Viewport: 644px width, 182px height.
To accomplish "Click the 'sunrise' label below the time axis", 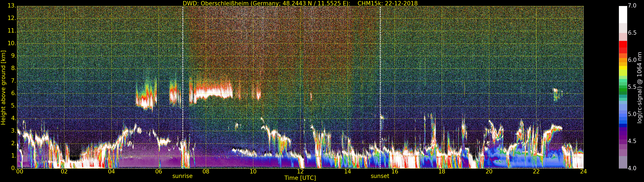I will 182,176.
